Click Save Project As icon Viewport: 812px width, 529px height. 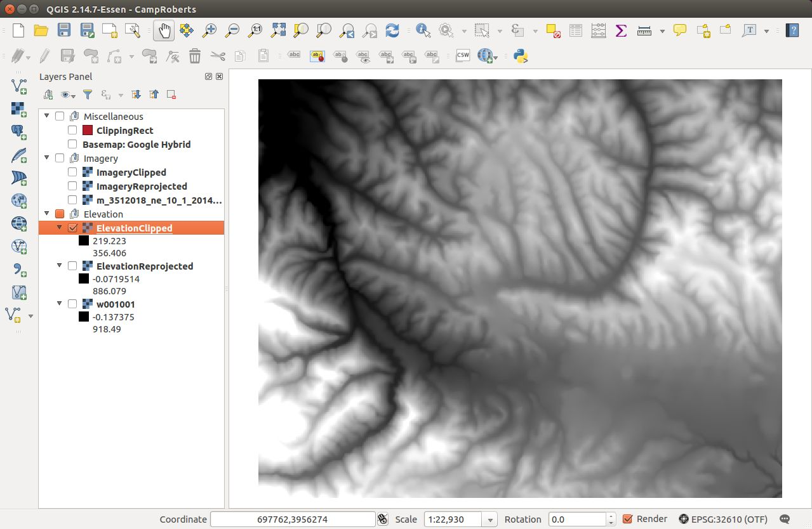click(x=87, y=30)
